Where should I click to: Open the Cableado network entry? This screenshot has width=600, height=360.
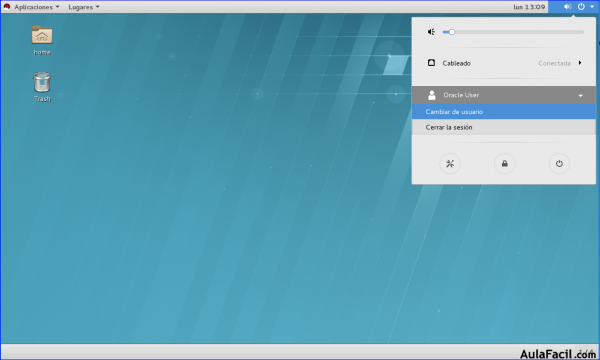[x=504, y=63]
